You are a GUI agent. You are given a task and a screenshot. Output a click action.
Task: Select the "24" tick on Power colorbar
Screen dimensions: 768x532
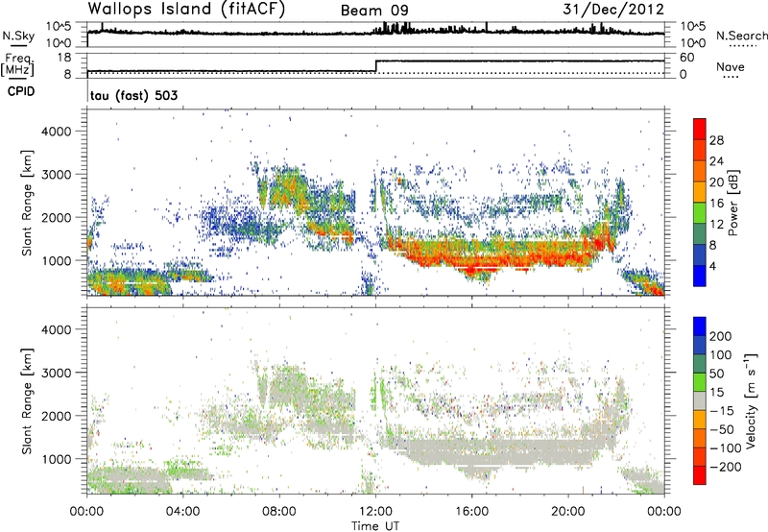click(x=716, y=161)
